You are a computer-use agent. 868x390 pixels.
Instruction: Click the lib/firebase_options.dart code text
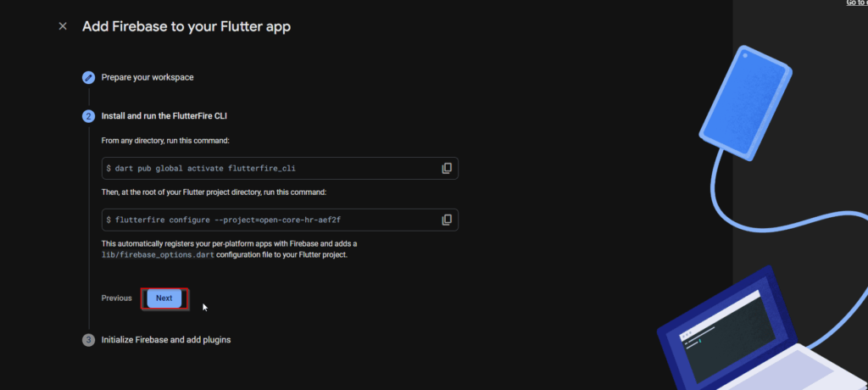point(156,255)
